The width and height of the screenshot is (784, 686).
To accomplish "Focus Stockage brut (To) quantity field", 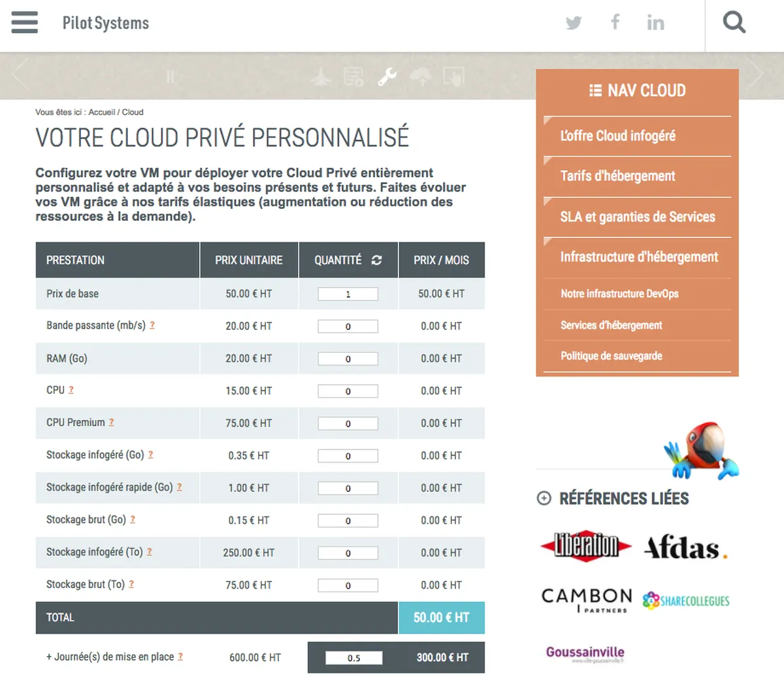I will (x=348, y=585).
